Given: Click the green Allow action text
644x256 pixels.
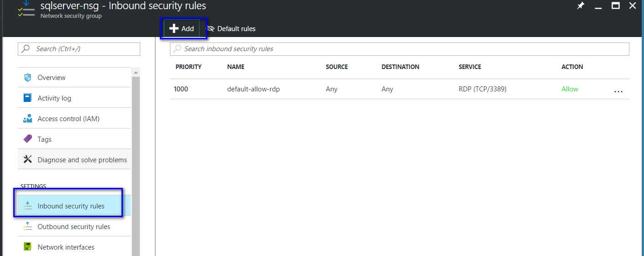Looking at the screenshot, I should point(570,89).
